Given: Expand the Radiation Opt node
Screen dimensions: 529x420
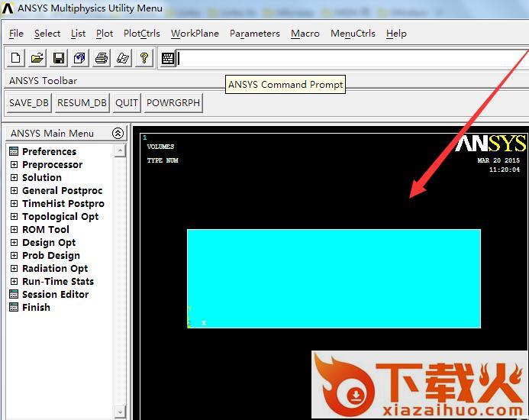Looking at the screenshot, I should coord(14,269).
